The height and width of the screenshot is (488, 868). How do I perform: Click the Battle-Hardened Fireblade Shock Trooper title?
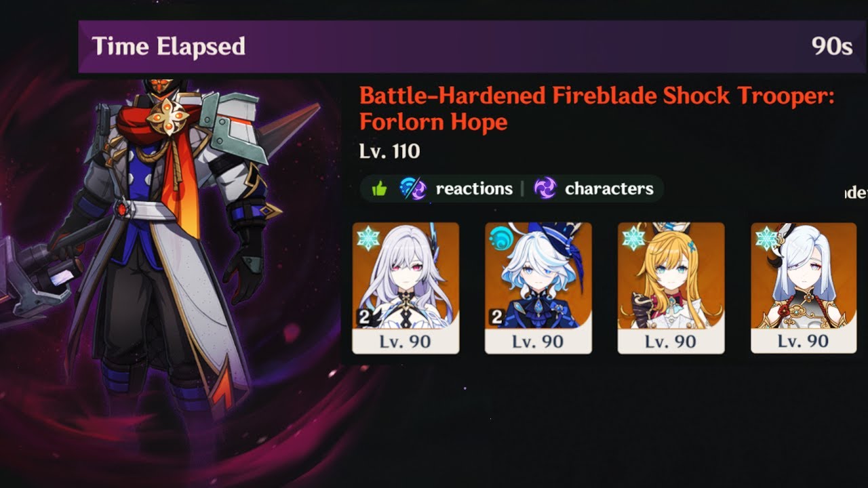coord(596,108)
